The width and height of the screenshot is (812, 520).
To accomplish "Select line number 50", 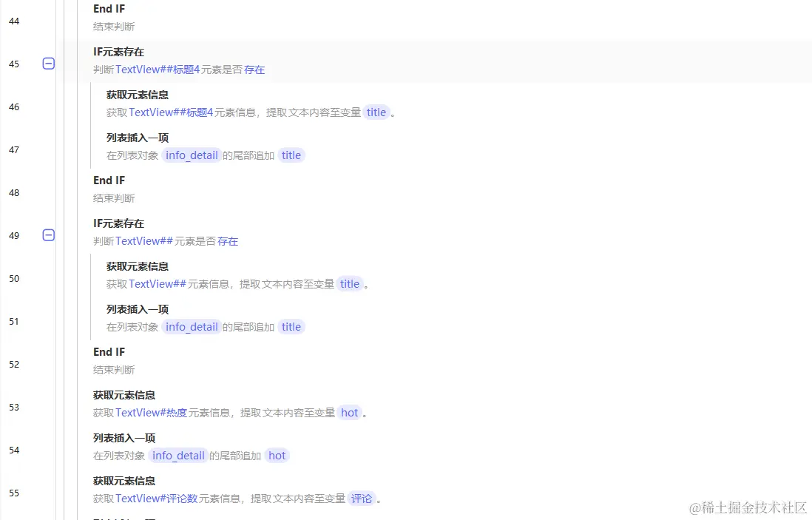I will (x=15, y=279).
